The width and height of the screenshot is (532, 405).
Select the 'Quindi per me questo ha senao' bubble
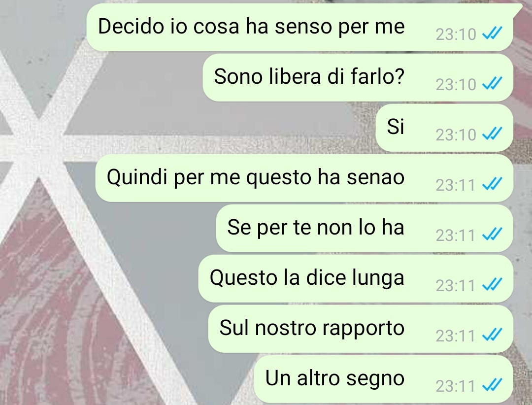click(x=304, y=178)
